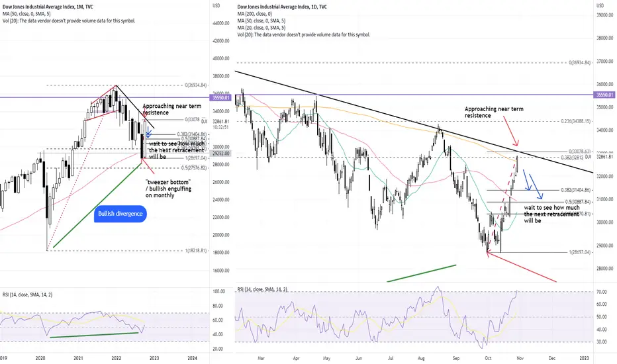Viewport: 617px width, 364px height.
Task: Click the daily chart title Dow Jones 1D, TVC
Action: 282,7
